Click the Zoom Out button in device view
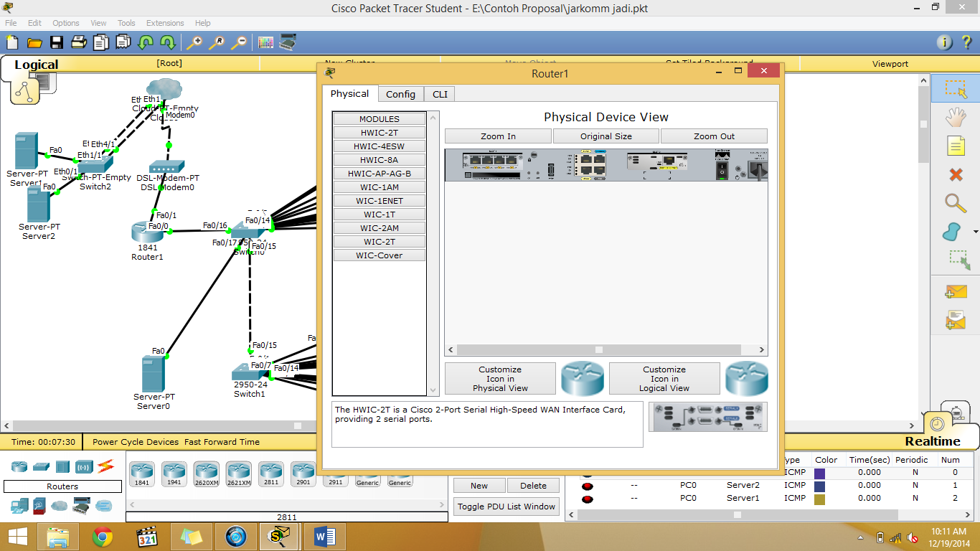This screenshot has height=551, width=980. [714, 136]
